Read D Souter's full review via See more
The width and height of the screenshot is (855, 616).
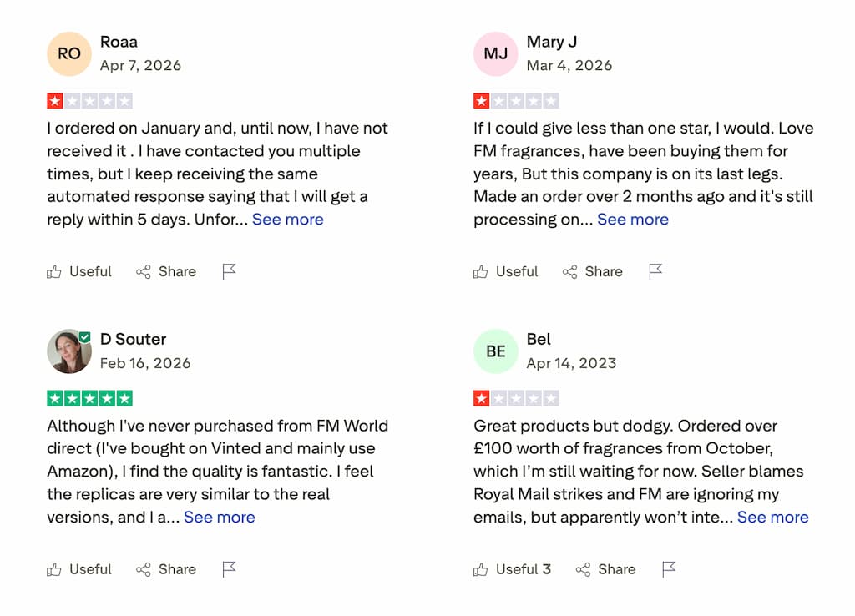[x=220, y=518]
